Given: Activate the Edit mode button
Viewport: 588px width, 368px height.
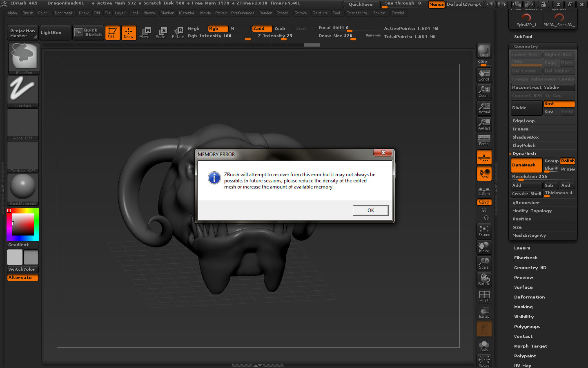Looking at the screenshot, I should coord(112,33).
